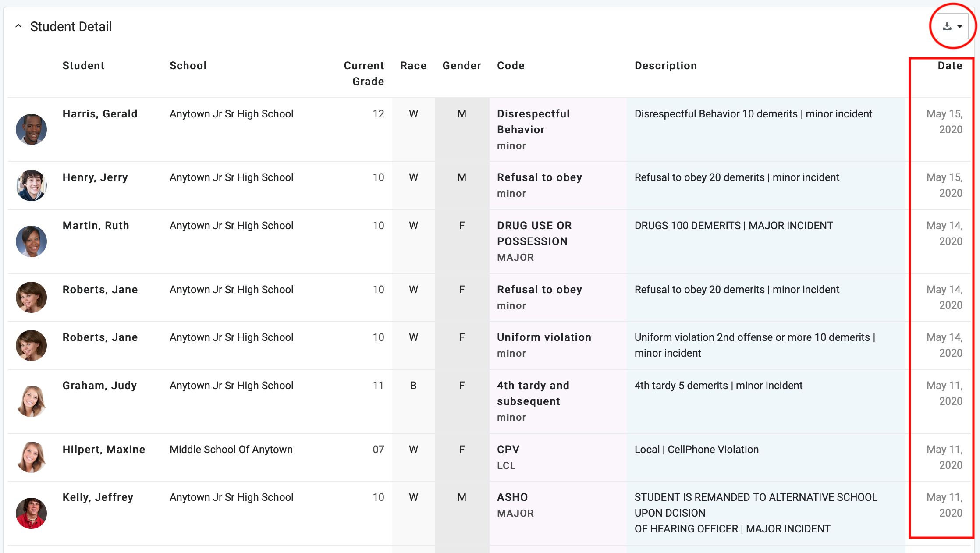Click May 11, 2020 date in Hilpert, Maxine row
This screenshot has height=553, width=980.
(x=944, y=457)
